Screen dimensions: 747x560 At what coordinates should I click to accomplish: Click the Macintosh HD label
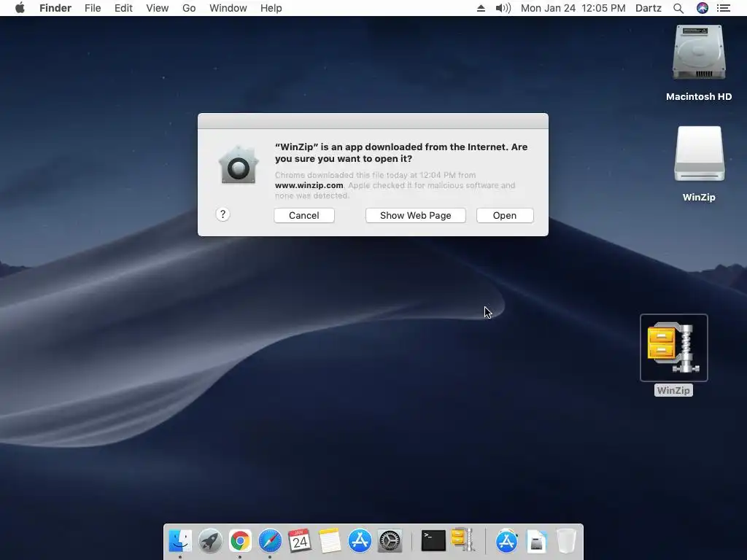(699, 97)
